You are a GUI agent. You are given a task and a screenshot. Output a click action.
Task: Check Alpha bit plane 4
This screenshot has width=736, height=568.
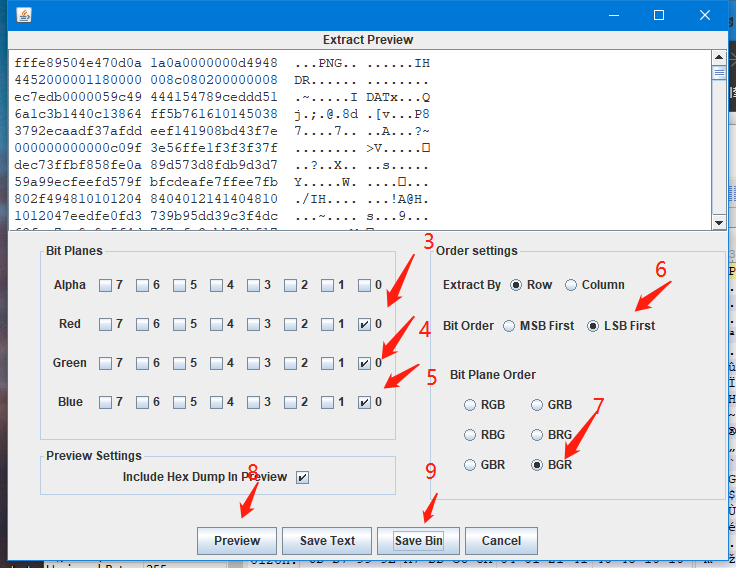[x=216, y=285]
